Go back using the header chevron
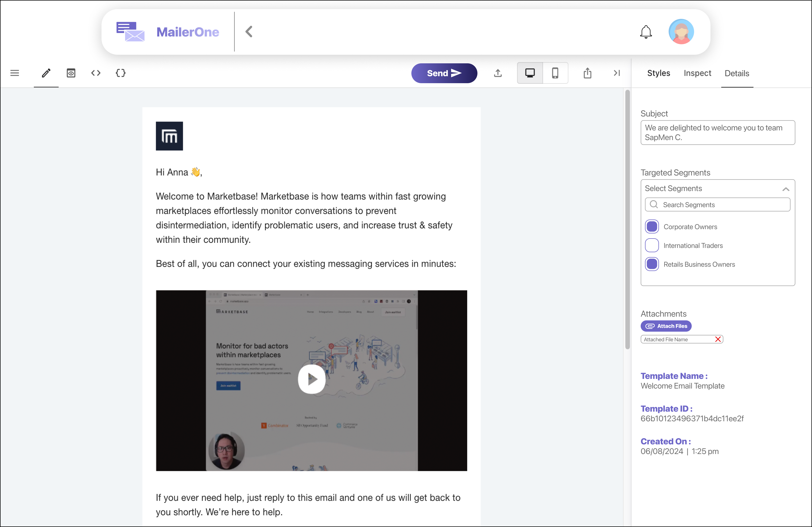The height and width of the screenshot is (527, 812). click(249, 32)
